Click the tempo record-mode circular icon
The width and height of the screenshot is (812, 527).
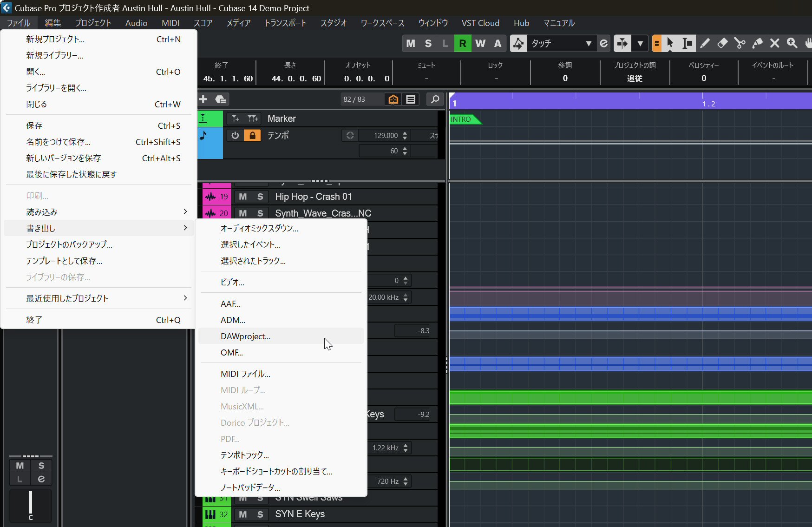click(x=350, y=135)
